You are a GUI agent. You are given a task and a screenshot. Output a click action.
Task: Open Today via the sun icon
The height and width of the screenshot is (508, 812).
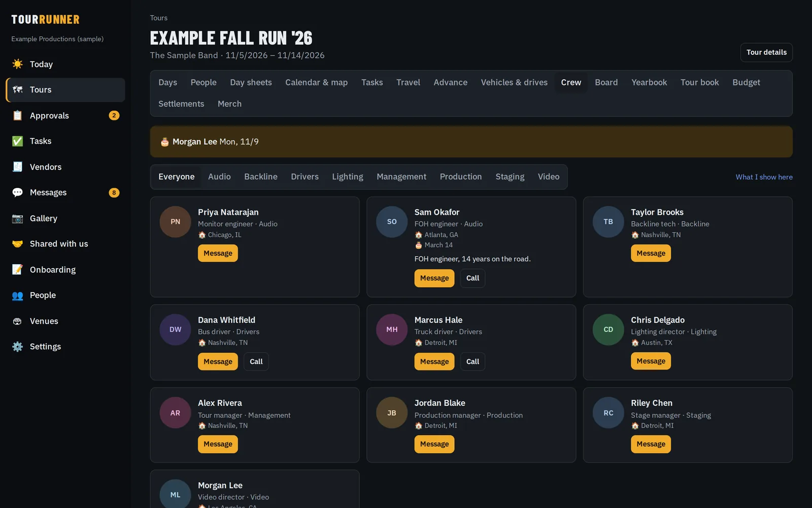pyautogui.click(x=17, y=64)
